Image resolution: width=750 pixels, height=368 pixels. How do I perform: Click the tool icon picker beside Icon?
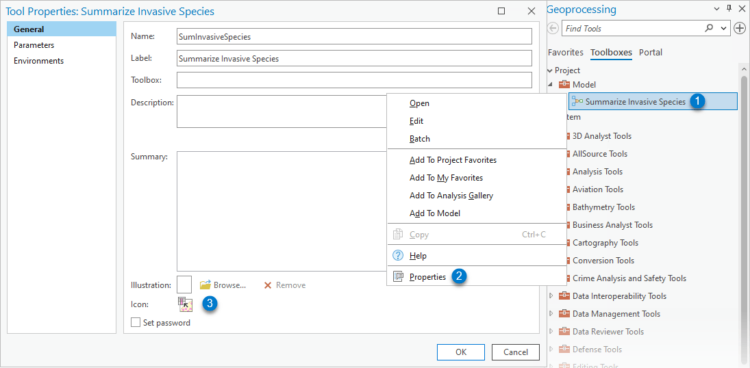click(185, 304)
